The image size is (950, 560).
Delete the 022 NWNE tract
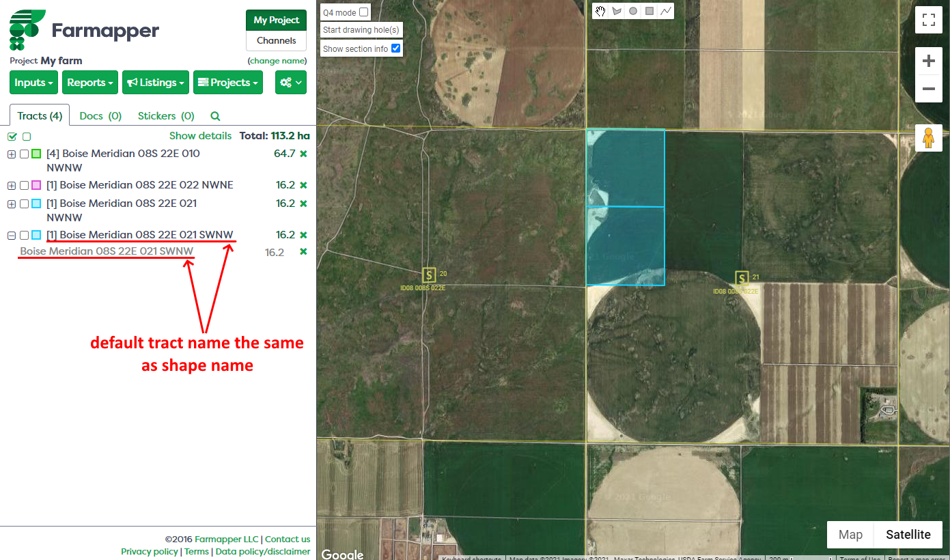(x=303, y=185)
